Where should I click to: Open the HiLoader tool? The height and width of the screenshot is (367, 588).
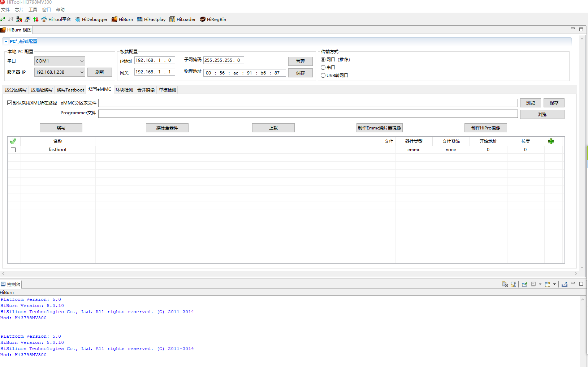pos(182,20)
